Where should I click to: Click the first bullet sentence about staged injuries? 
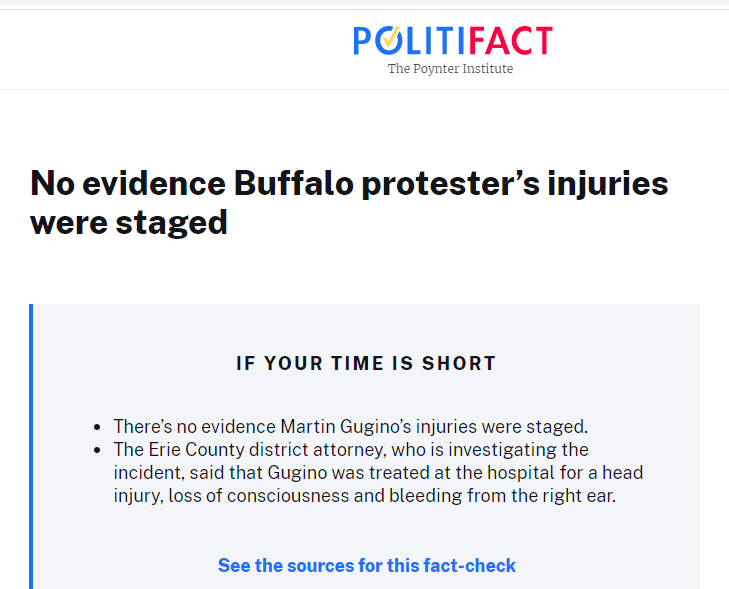[350, 426]
